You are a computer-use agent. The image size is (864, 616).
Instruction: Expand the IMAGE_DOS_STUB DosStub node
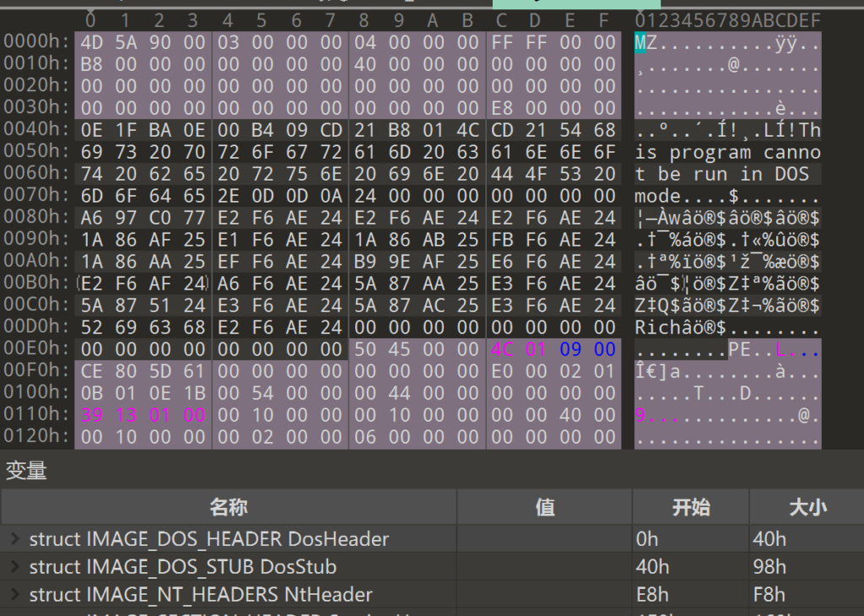[14, 567]
